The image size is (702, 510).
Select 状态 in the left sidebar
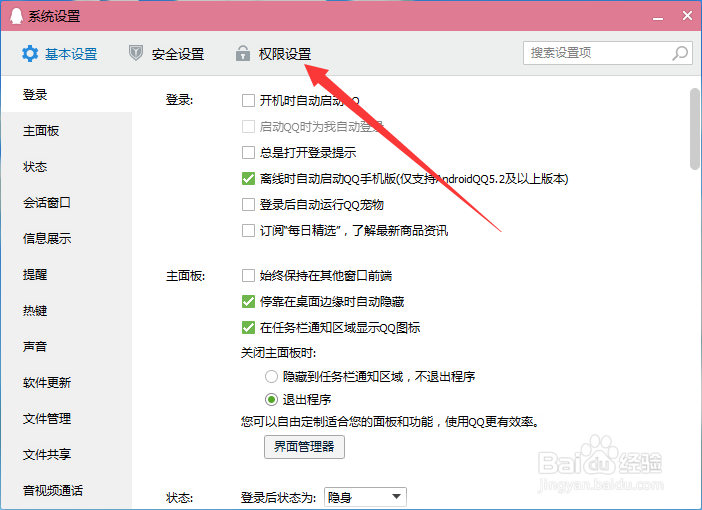[x=66, y=167]
